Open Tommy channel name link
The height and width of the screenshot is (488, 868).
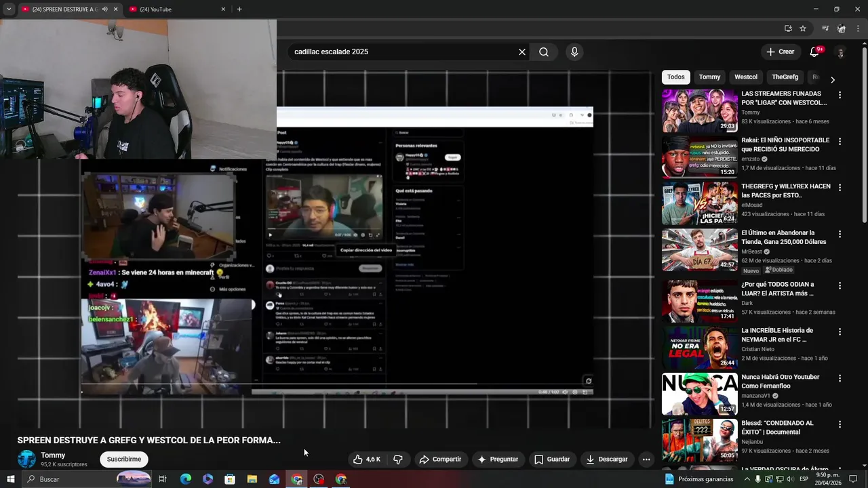(x=53, y=455)
